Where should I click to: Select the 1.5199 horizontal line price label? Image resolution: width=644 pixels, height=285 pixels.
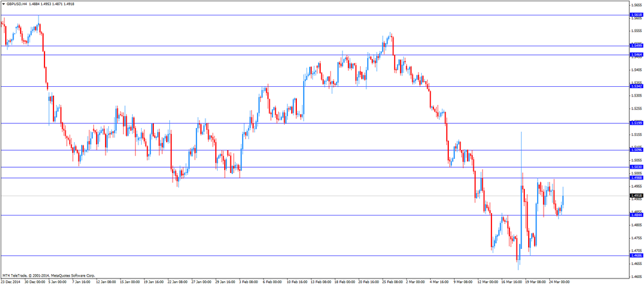tap(636, 123)
